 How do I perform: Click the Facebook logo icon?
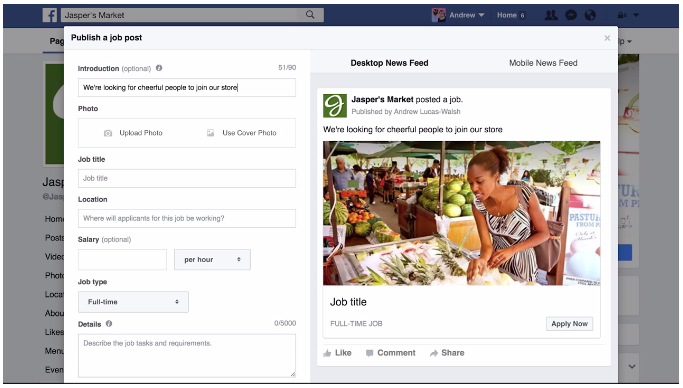[x=50, y=15]
